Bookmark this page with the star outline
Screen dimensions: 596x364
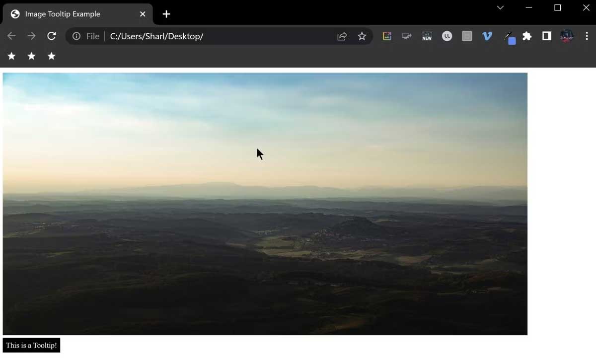(x=362, y=36)
